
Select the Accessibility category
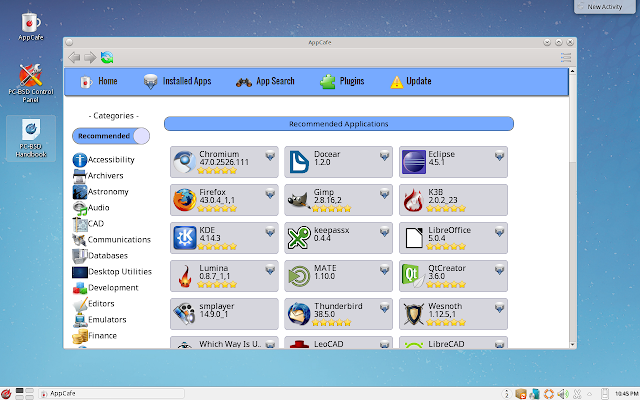(x=104, y=160)
